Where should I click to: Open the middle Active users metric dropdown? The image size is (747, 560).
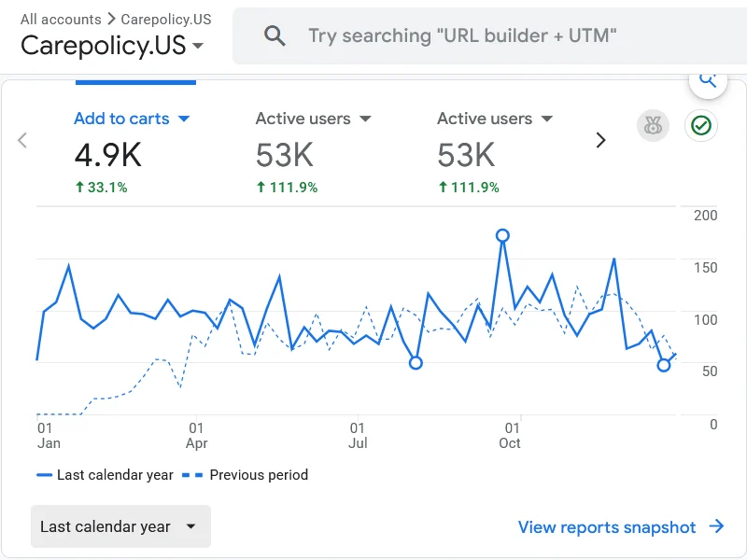coord(313,119)
